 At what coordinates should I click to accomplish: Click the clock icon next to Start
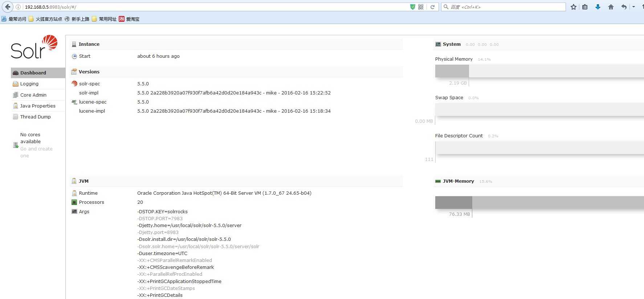74,56
